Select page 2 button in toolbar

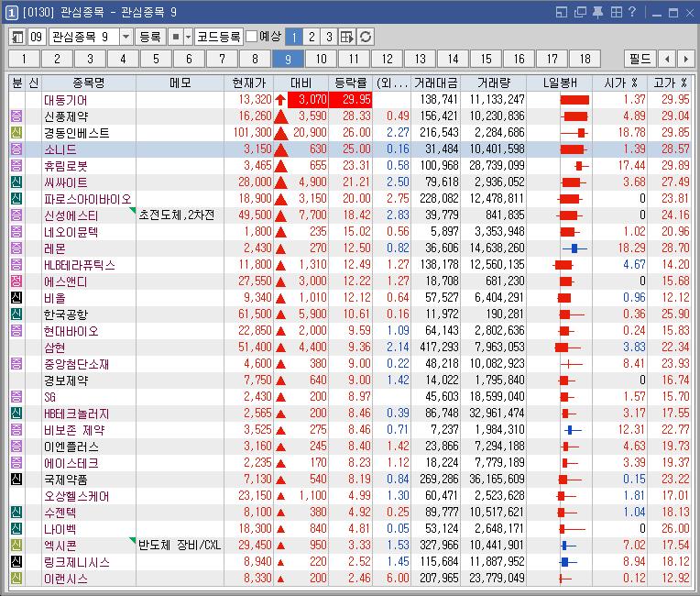coord(312,37)
